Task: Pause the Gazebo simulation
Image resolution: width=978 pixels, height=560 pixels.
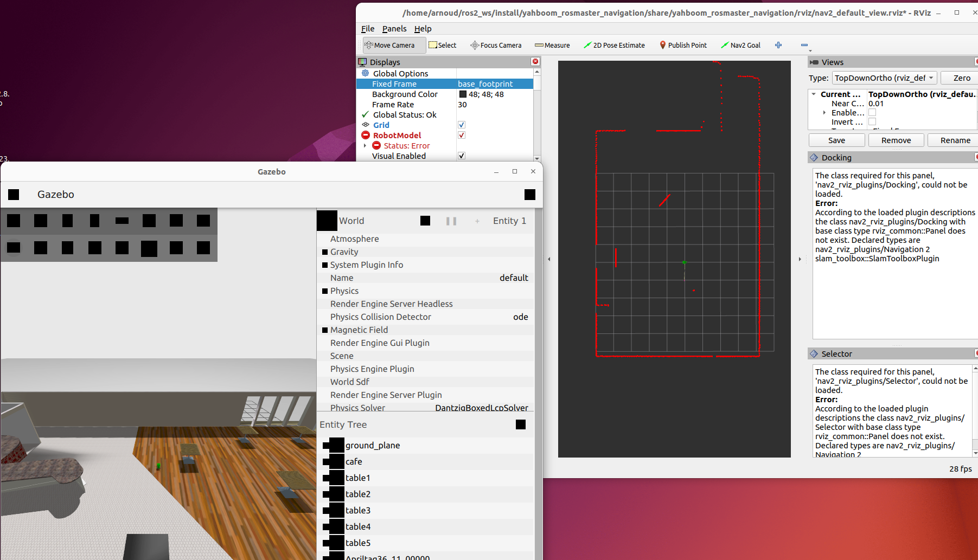Action: 451,221
